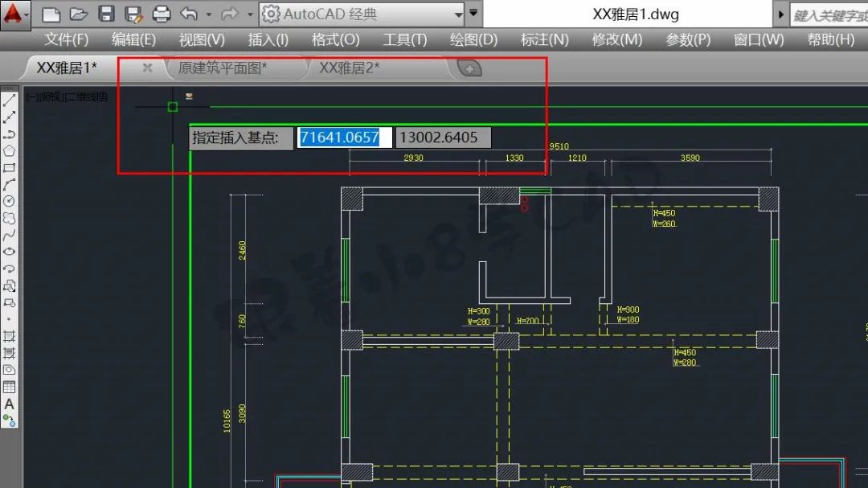The image size is (868, 488).
Task: Click the search keyword input box
Action: click(829, 15)
